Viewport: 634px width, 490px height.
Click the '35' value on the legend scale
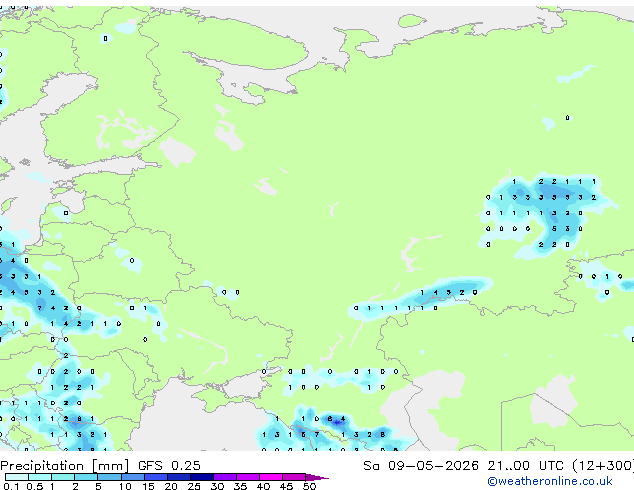point(240,486)
